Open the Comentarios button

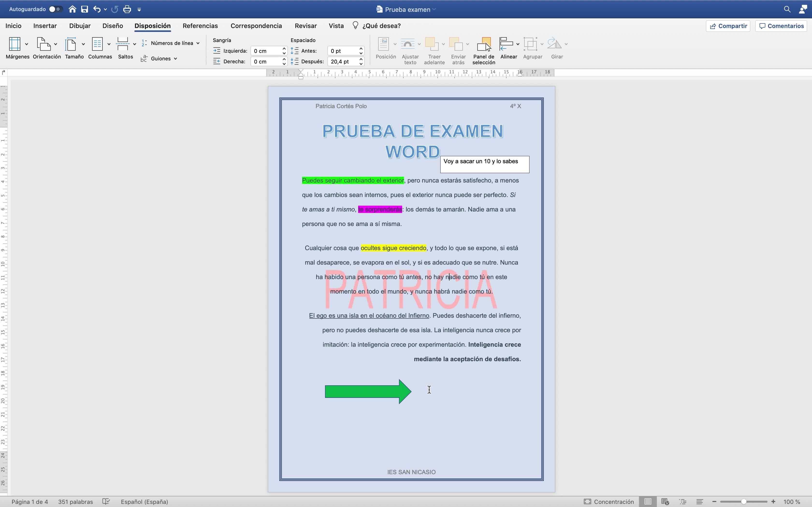[781, 26]
